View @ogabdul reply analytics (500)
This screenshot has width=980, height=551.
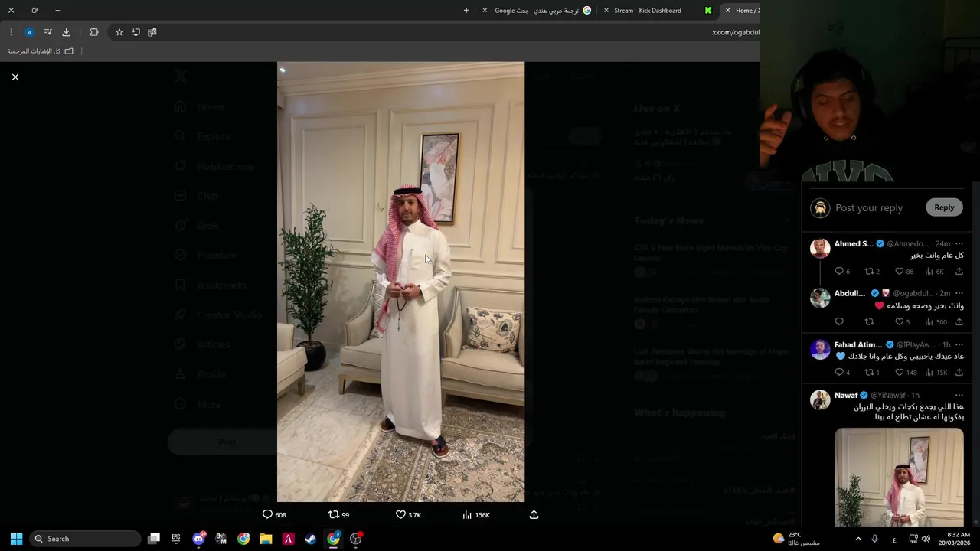pos(936,322)
